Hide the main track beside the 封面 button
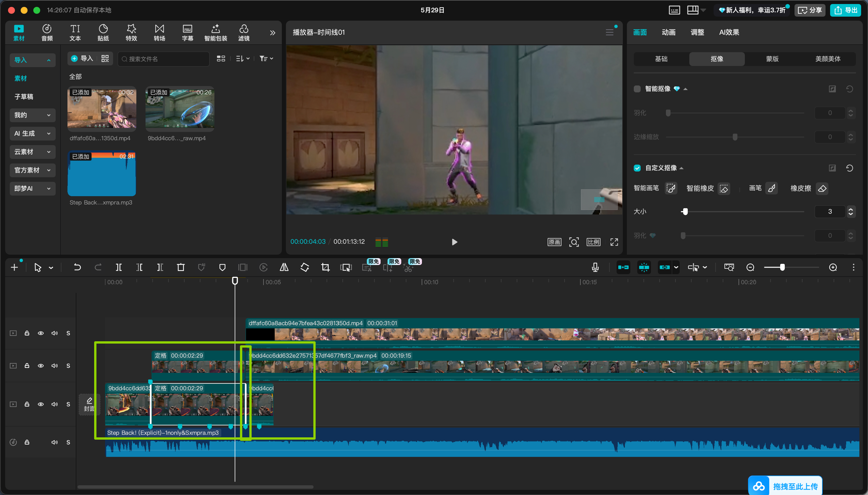868x495 pixels. point(40,404)
